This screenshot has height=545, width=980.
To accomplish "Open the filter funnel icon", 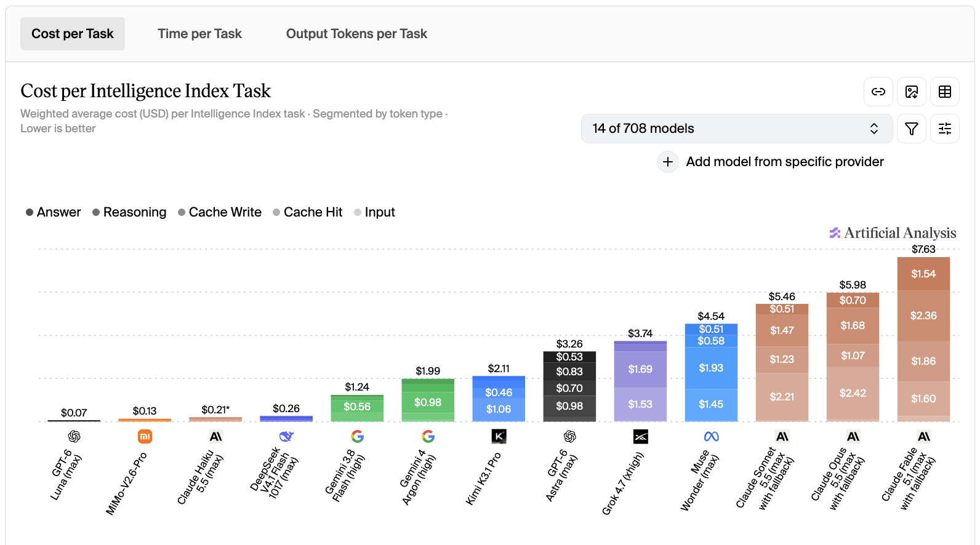I will pos(912,129).
